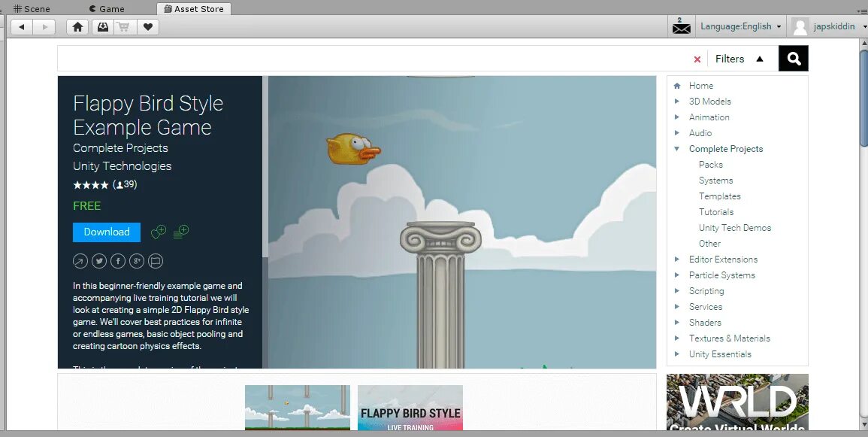
Task: Open the wishlist heart icon
Action: point(148,26)
